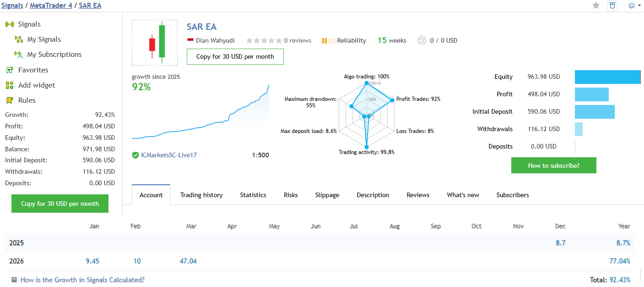Go to My Subscriptions
This screenshot has height=287, width=644.
54,55
